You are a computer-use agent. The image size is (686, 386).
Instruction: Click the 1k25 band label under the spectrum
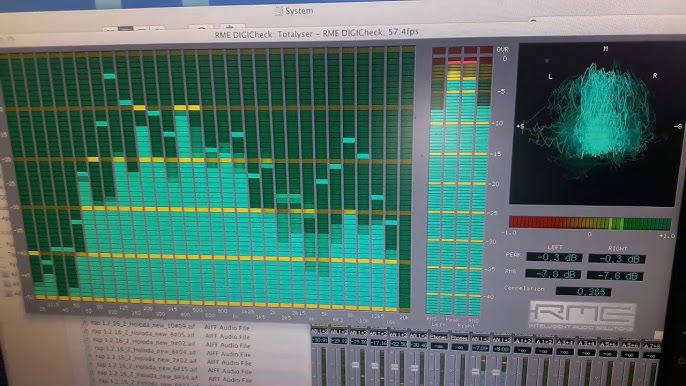247,312
